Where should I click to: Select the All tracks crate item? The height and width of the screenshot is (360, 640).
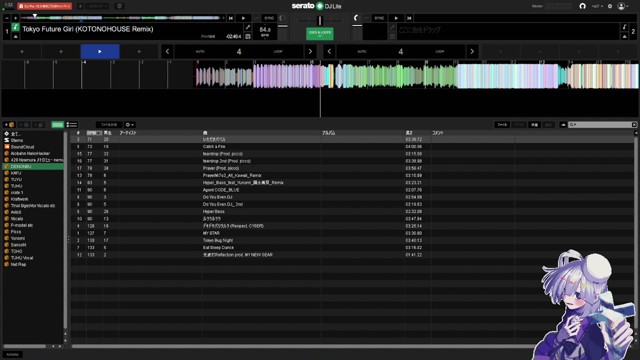point(33,133)
